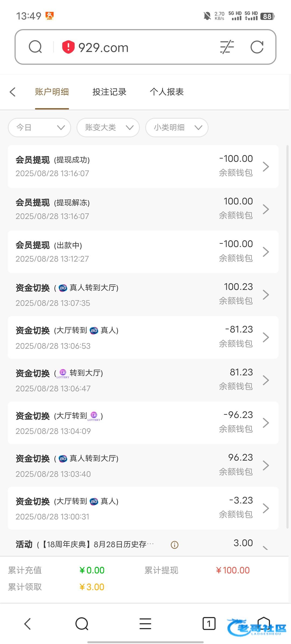Open the browser tools/filter icon
The height and width of the screenshot is (644, 291).
[x=227, y=47]
